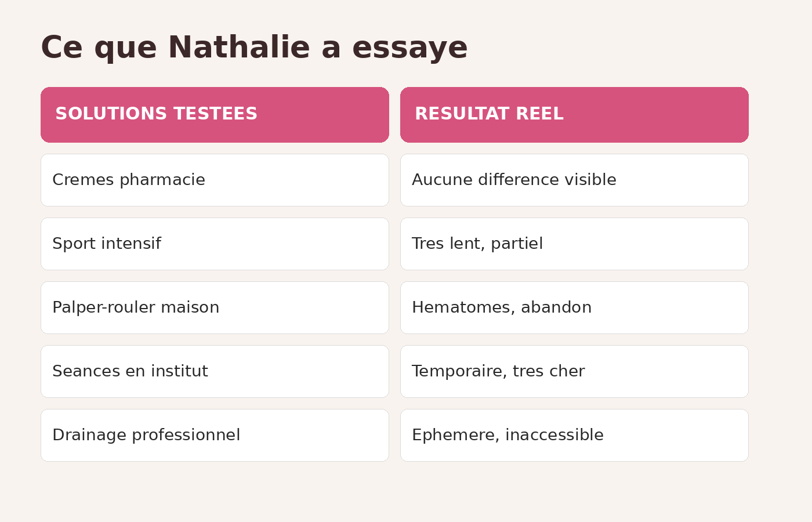Viewport: 812px width, 522px height.
Task: Select the 'RESULTAT REEL' header
Action: [x=574, y=115]
